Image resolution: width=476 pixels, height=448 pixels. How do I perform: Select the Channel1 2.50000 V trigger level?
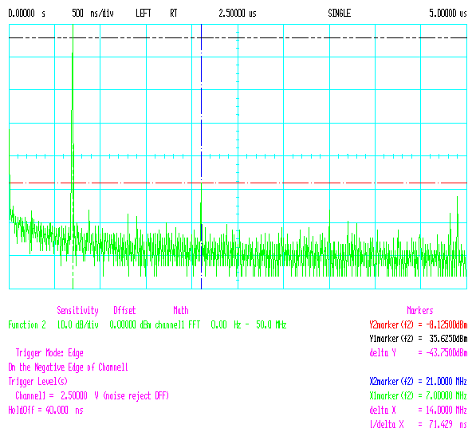92,396
